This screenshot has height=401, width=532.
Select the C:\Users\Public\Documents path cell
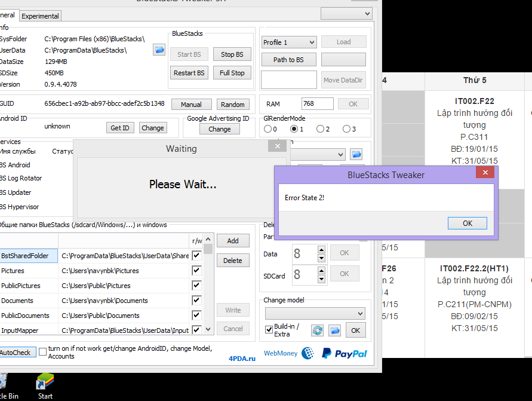(x=124, y=316)
